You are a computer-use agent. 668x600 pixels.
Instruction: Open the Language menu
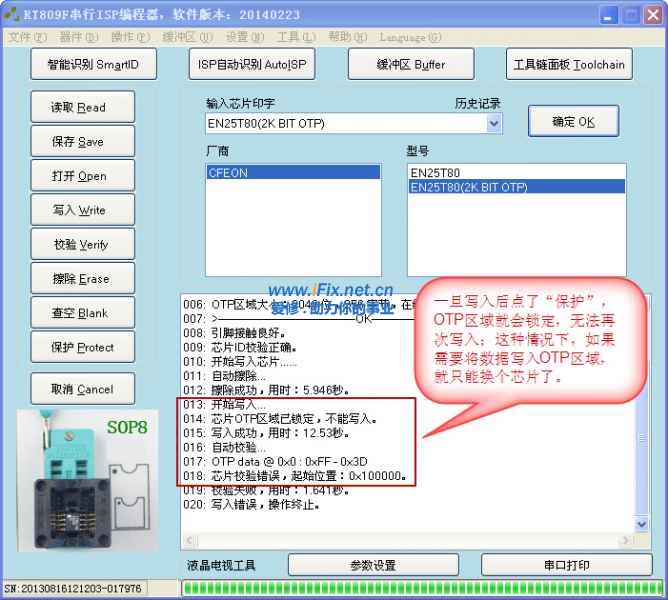coord(410,37)
